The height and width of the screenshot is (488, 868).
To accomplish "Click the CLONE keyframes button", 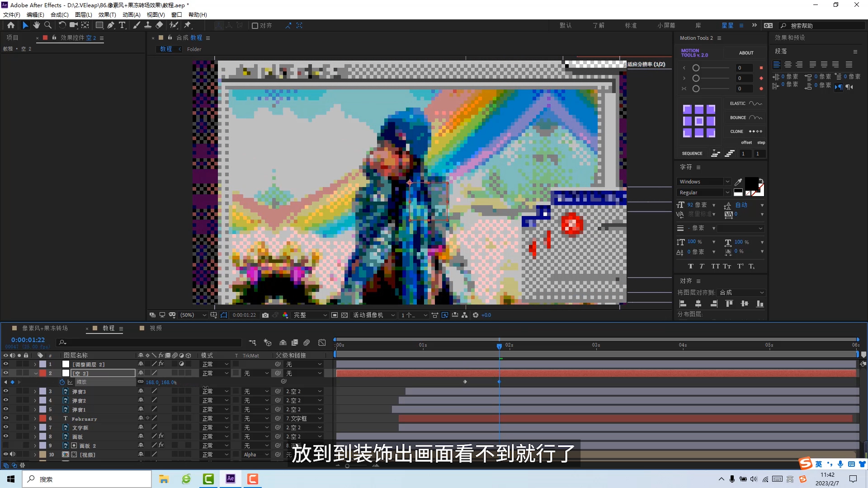I will coord(746,131).
